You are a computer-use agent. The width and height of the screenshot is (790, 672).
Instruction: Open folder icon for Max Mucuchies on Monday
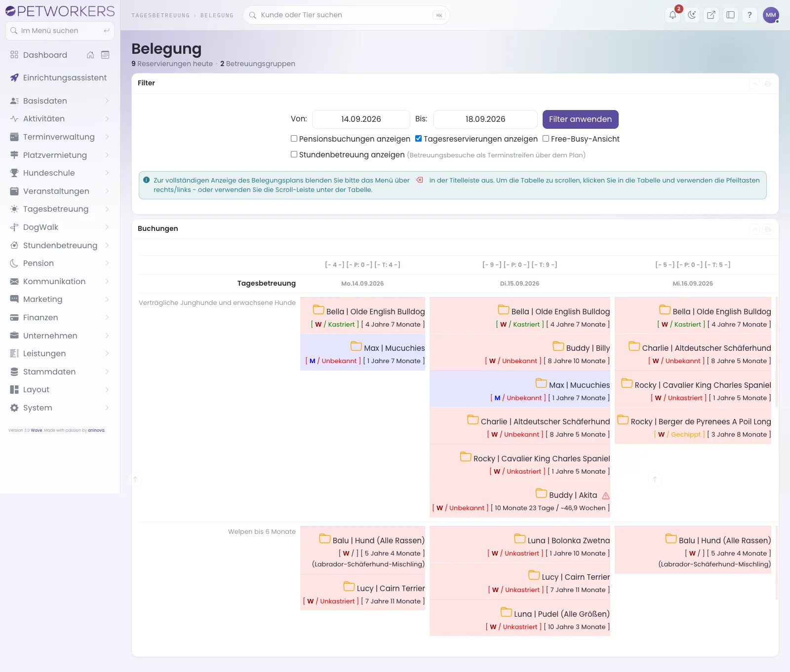click(x=356, y=346)
